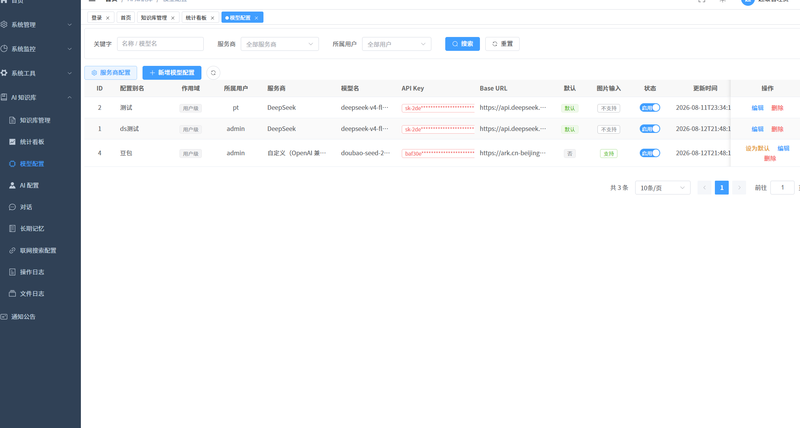Close the active 模型配置 tab
This screenshot has height=428, width=800.
(x=256, y=18)
